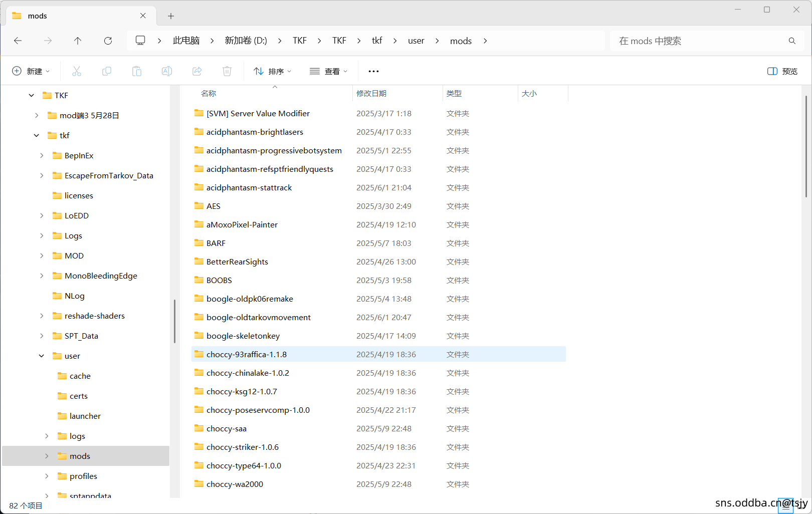The width and height of the screenshot is (812, 514).
Task: Open the 新建 new item dropdown
Action: click(x=31, y=71)
